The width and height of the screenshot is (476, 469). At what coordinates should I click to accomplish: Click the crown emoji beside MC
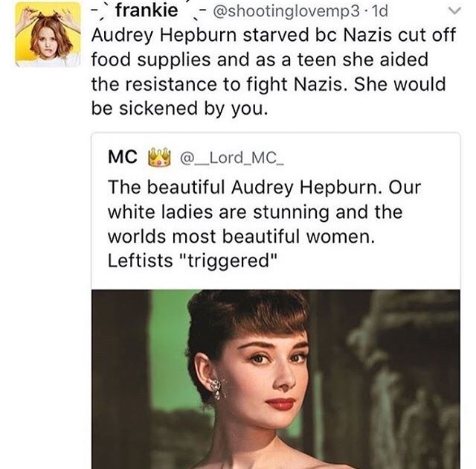pyautogui.click(x=156, y=159)
